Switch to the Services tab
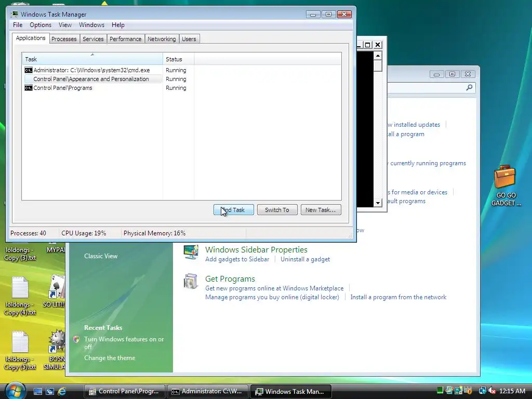This screenshot has width=532, height=399. tap(93, 39)
